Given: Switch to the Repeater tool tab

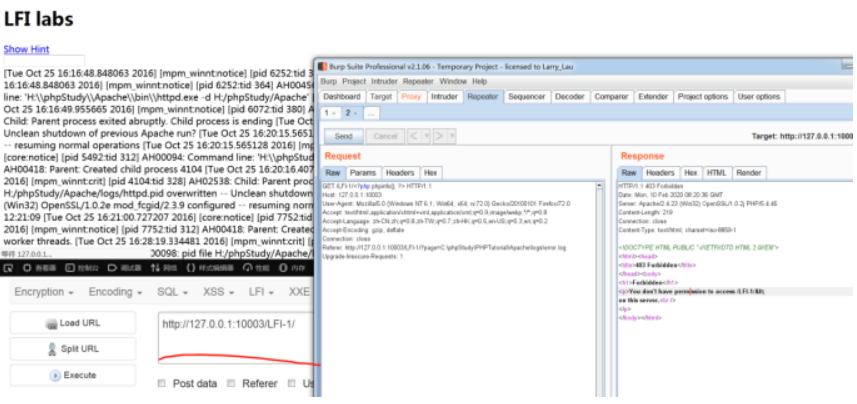Looking at the screenshot, I should 483,97.
